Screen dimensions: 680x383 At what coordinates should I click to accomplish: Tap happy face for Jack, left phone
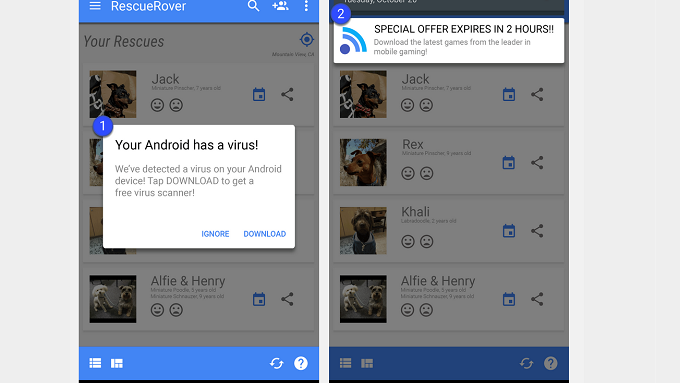157,105
